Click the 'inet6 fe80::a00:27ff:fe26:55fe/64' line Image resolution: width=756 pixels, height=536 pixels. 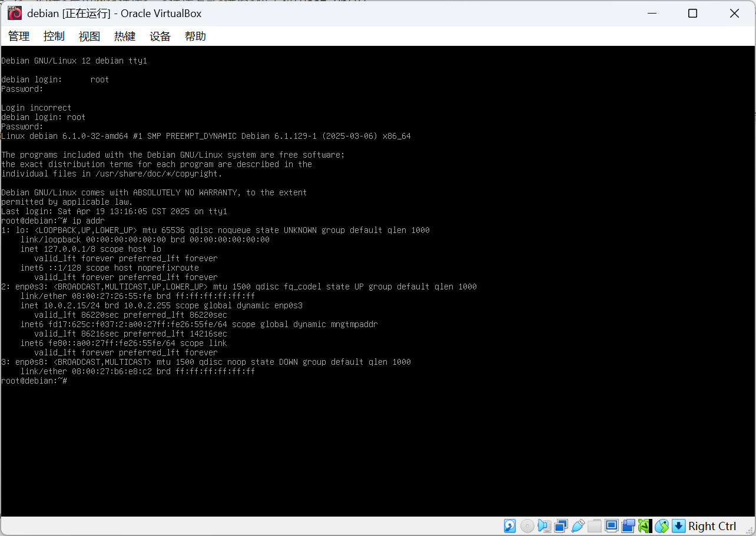coord(124,343)
